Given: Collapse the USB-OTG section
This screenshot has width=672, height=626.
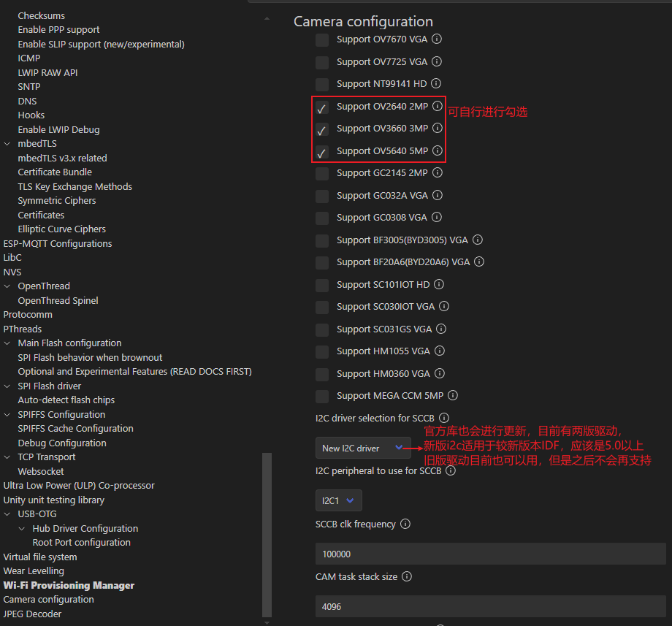Looking at the screenshot, I should tap(7, 514).
